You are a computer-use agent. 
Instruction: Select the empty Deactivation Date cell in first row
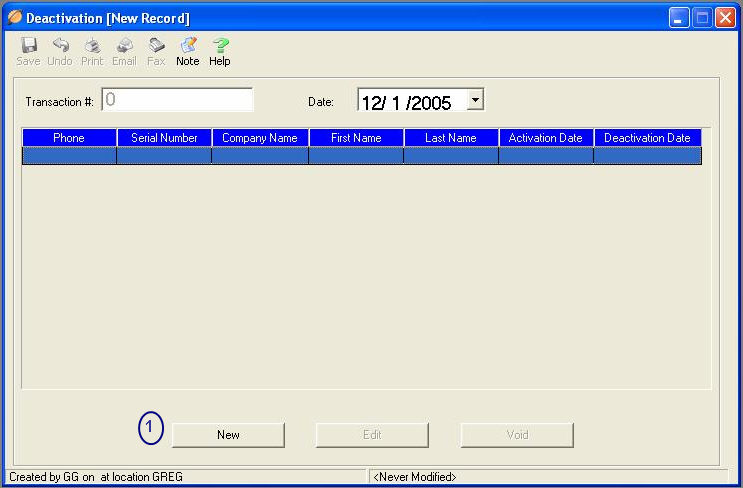click(x=648, y=156)
